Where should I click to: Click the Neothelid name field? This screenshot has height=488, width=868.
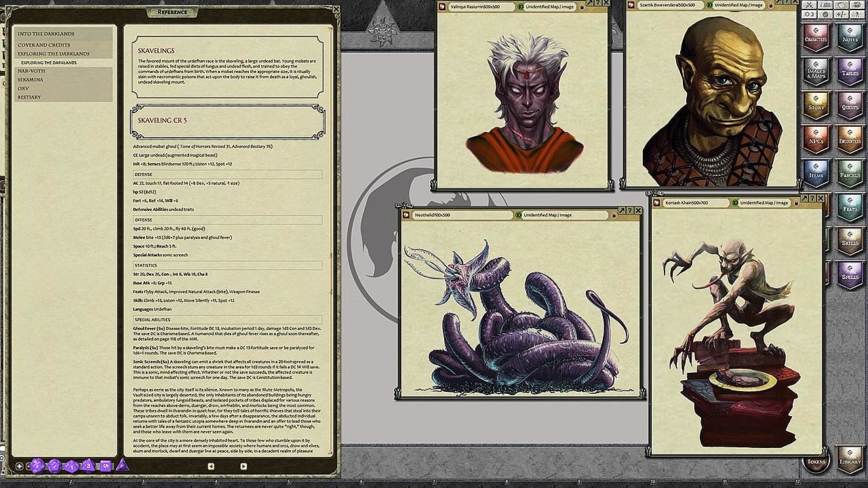[462, 215]
